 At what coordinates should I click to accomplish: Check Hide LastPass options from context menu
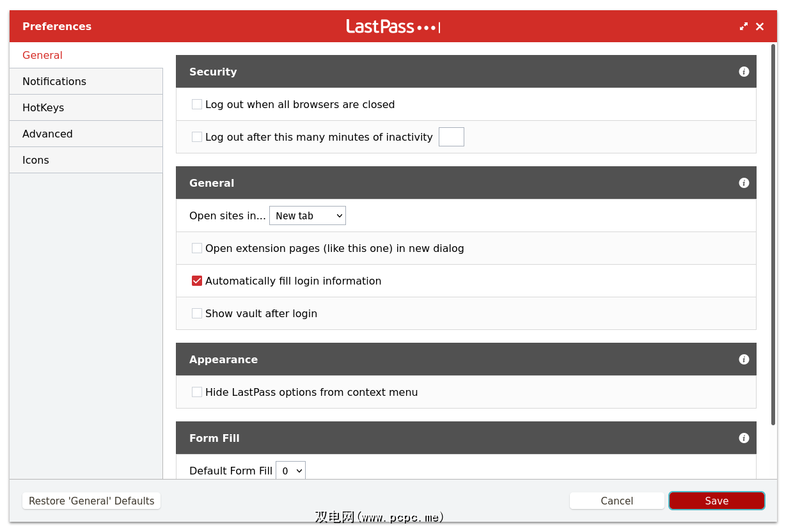197,392
